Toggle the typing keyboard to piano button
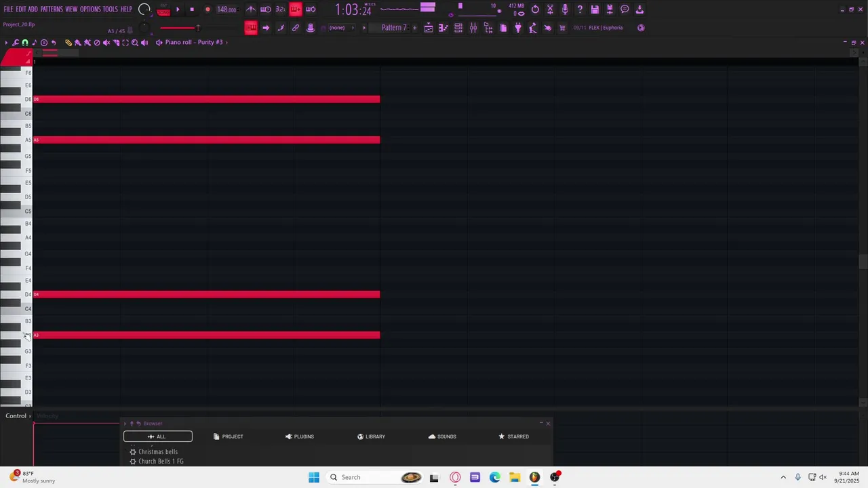The image size is (868, 488). [x=251, y=28]
